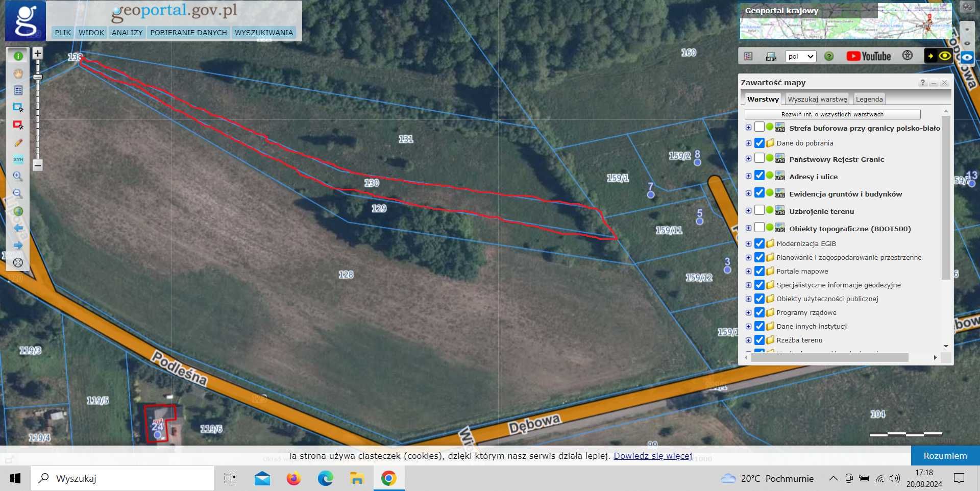Viewport: 980px width, 491px height.
Task: Open the pol language dropdown
Action: coord(800,57)
